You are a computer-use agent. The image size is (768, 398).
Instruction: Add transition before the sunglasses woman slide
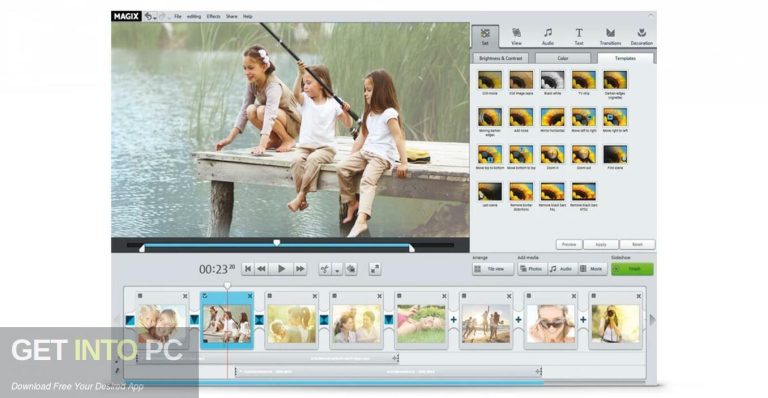pos(518,320)
